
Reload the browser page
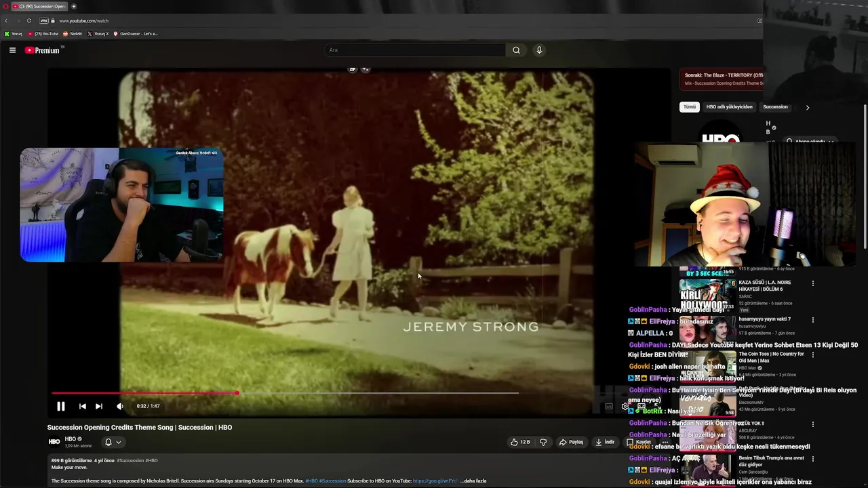click(x=28, y=20)
